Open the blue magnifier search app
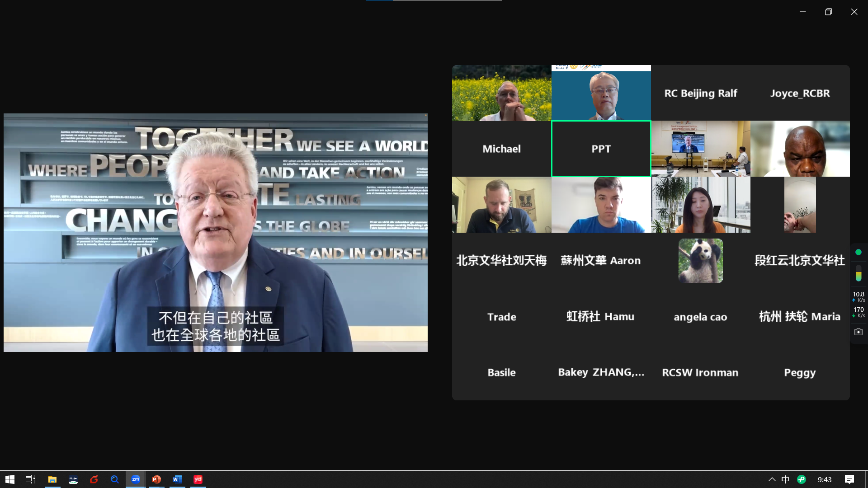 click(115, 479)
